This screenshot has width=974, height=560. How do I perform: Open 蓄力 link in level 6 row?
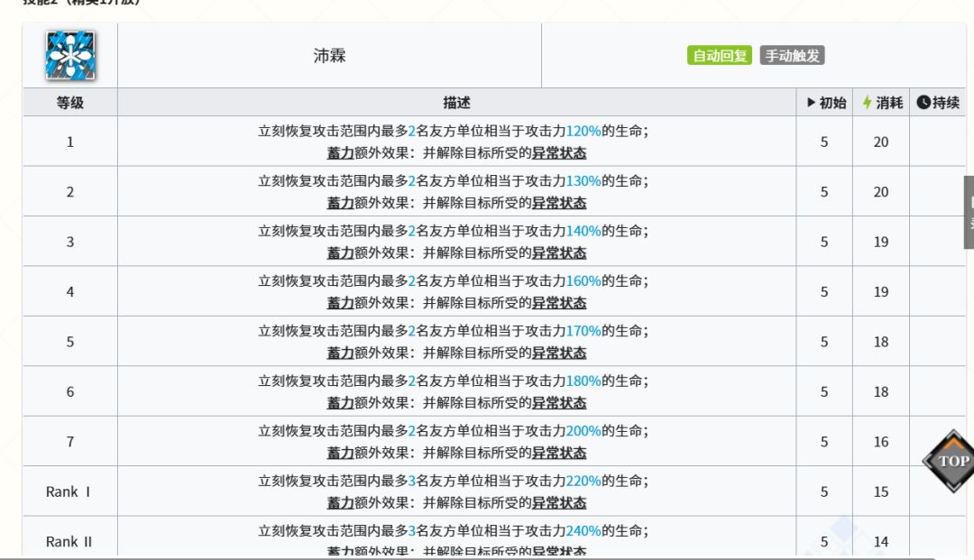(x=340, y=403)
